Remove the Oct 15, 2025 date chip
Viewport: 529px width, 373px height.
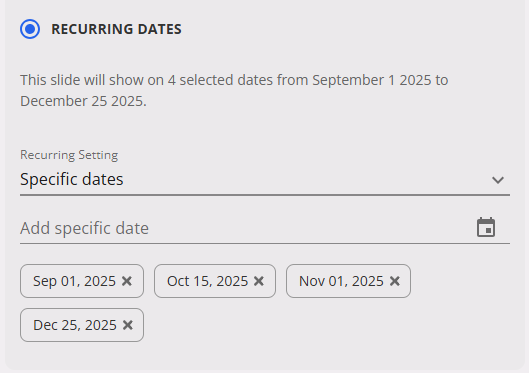[x=259, y=281]
